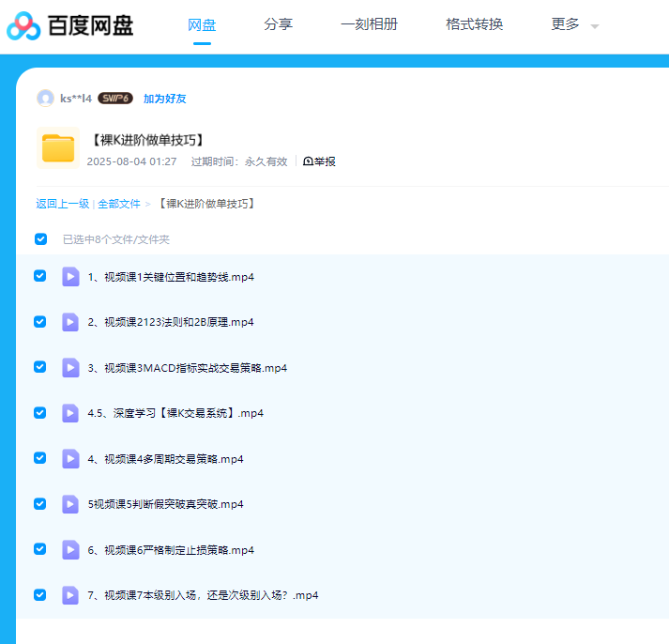Click the 举报 report button
Screen dimensions: 669x644
coord(319,161)
